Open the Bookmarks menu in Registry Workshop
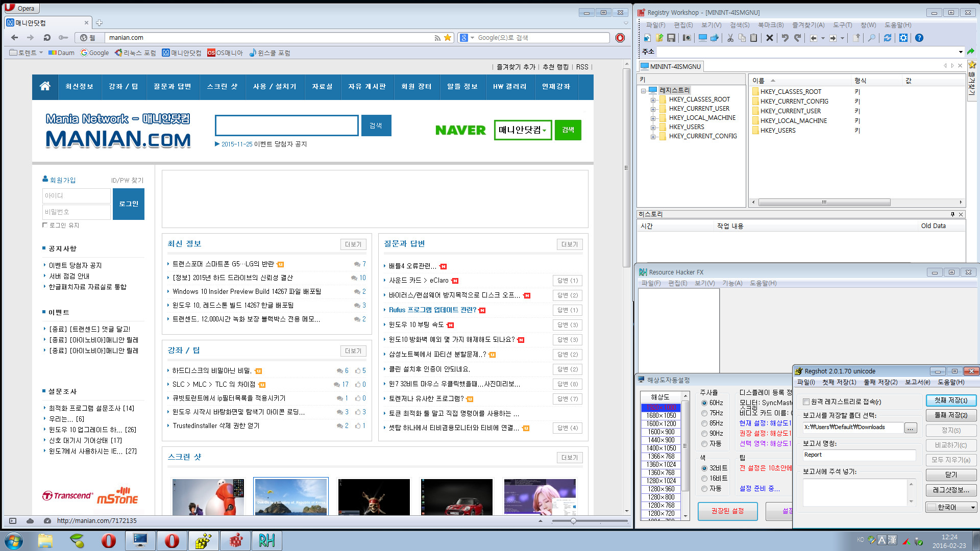The image size is (980, 551). tap(770, 25)
